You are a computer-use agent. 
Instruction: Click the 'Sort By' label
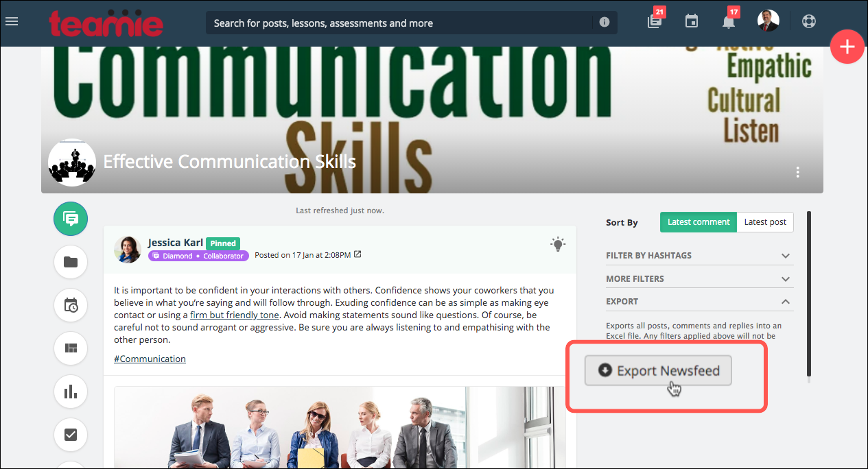pos(622,223)
